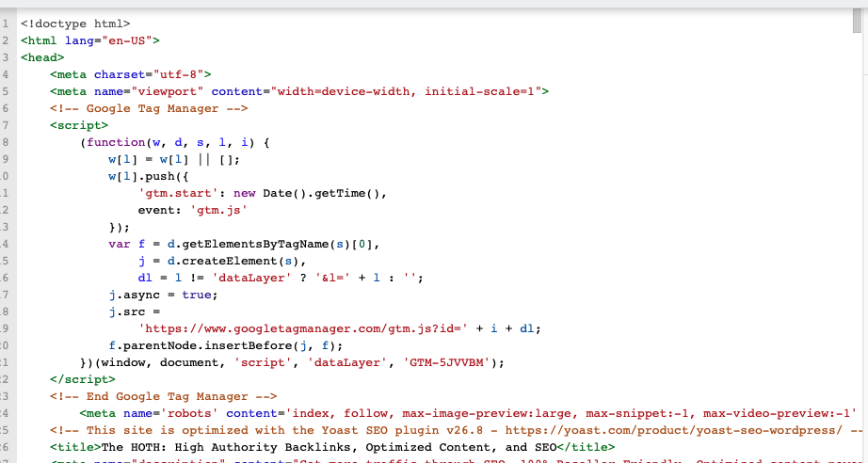
Task: Click the meta name='robots' tag
Action: [181, 413]
